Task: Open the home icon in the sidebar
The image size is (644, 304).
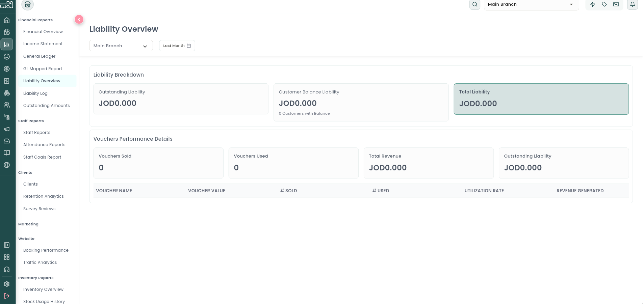Action: click(7, 20)
